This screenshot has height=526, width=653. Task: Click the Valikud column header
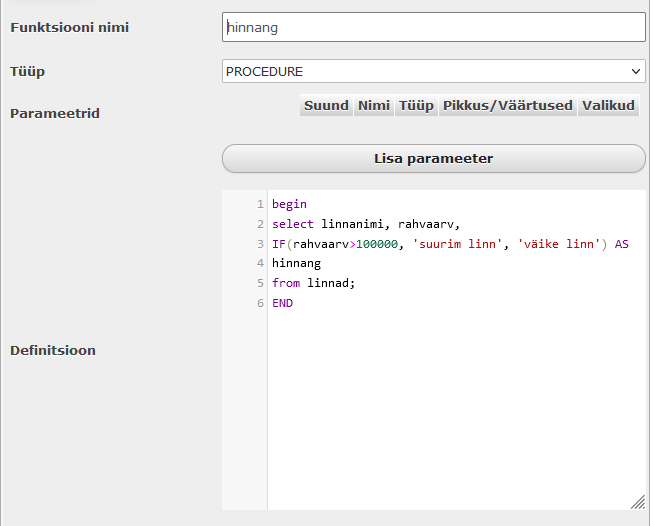(608, 105)
